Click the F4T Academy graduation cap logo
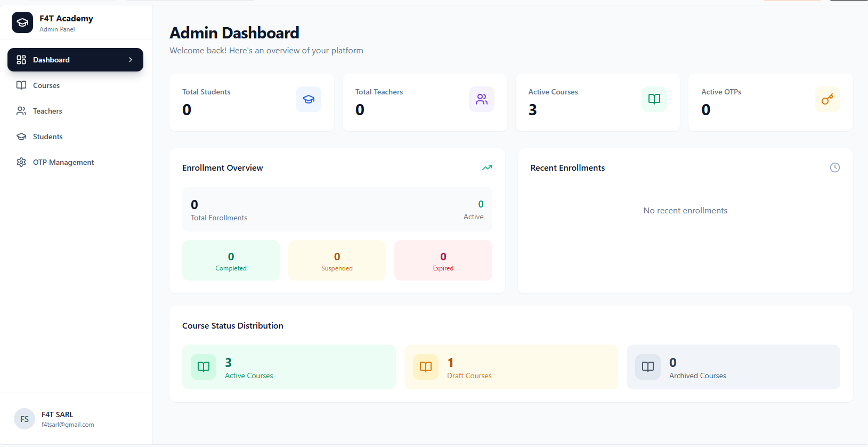The width and height of the screenshot is (868, 447). point(22,22)
